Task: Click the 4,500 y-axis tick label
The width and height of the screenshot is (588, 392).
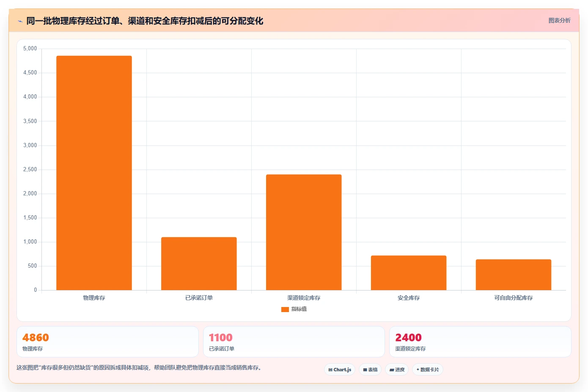Action: [30, 73]
